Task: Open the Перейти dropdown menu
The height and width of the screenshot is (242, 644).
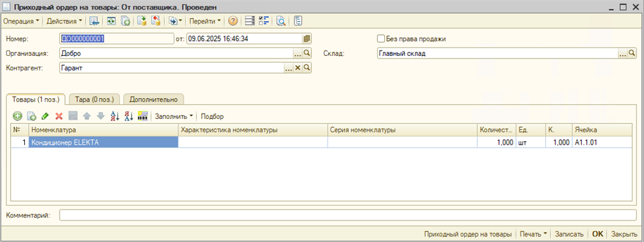Action: (205, 21)
